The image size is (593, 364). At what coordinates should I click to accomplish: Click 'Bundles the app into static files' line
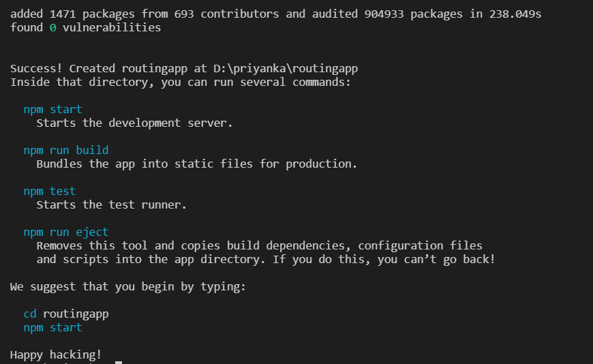pyautogui.click(x=197, y=164)
